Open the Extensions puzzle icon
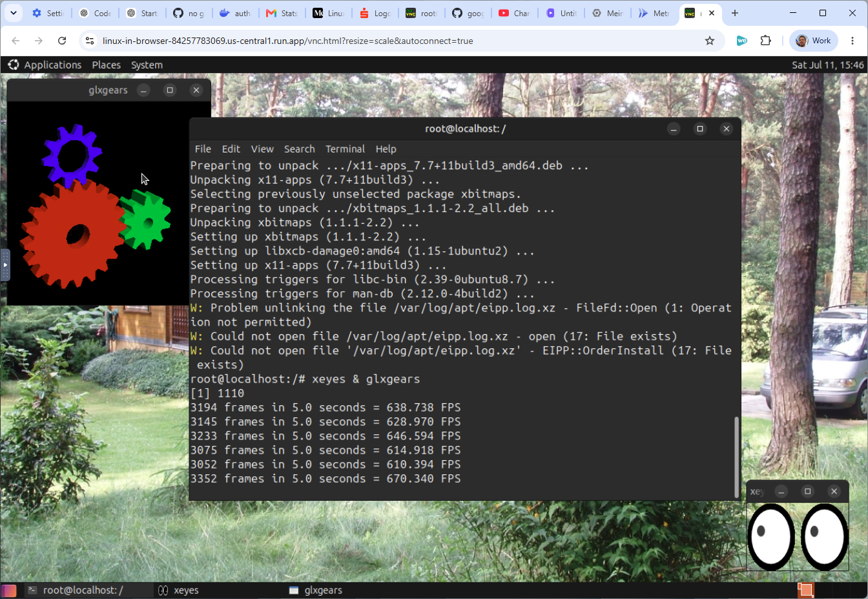Screen dimensions: 868x599 (x=766, y=41)
